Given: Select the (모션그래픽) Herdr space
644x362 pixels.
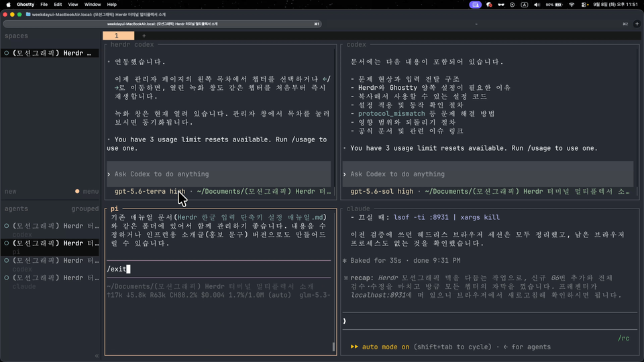Looking at the screenshot, I should point(50,53).
